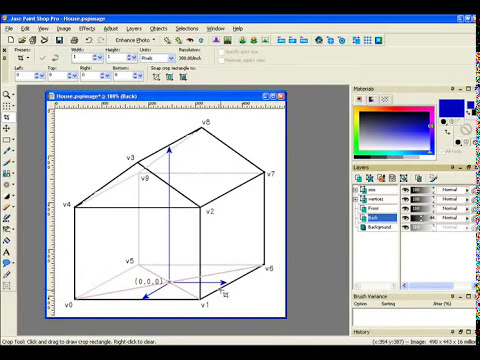Check the Specify print size checkbox
The height and width of the screenshot is (360, 480).
click(x=221, y=52)
